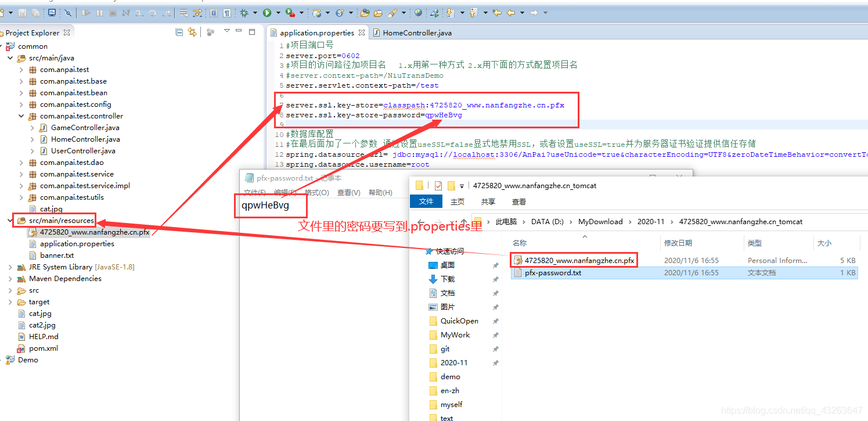Select pfx-password.txt in File Explorer
The height and width of the screenshot is (421, 868).
coord(552,273)
